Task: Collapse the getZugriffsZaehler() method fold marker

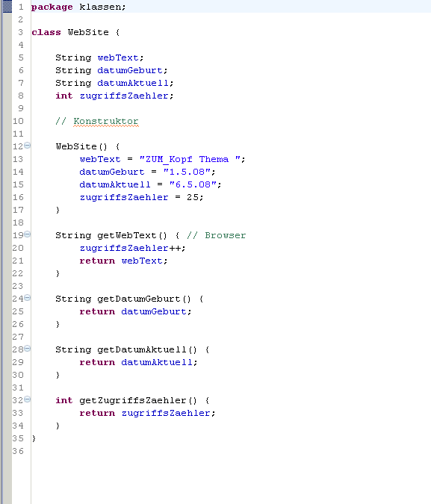Action: point(28,399)
